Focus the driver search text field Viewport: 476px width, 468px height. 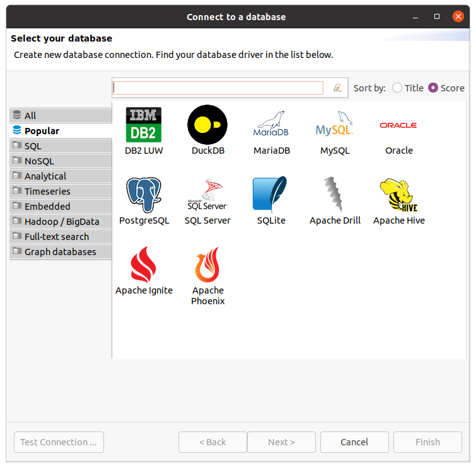(218, 88)
